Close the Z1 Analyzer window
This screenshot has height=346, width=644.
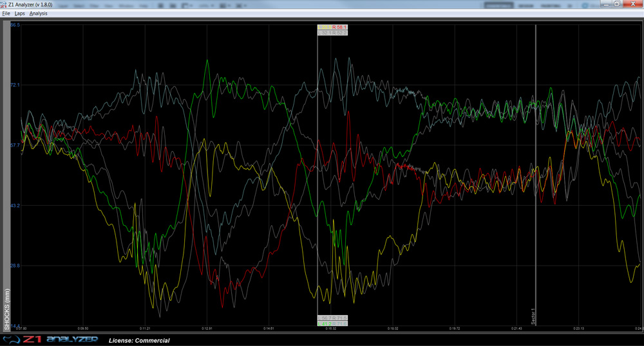633,4
